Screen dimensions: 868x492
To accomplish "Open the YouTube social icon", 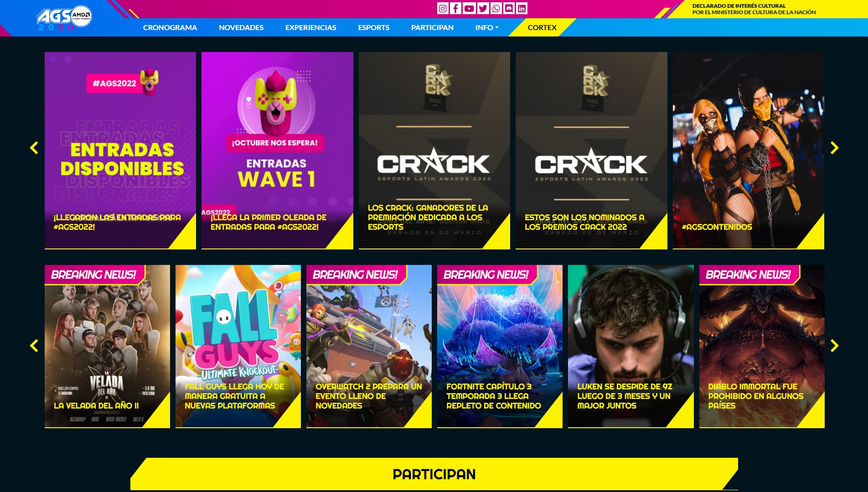I will coord(469,8).
